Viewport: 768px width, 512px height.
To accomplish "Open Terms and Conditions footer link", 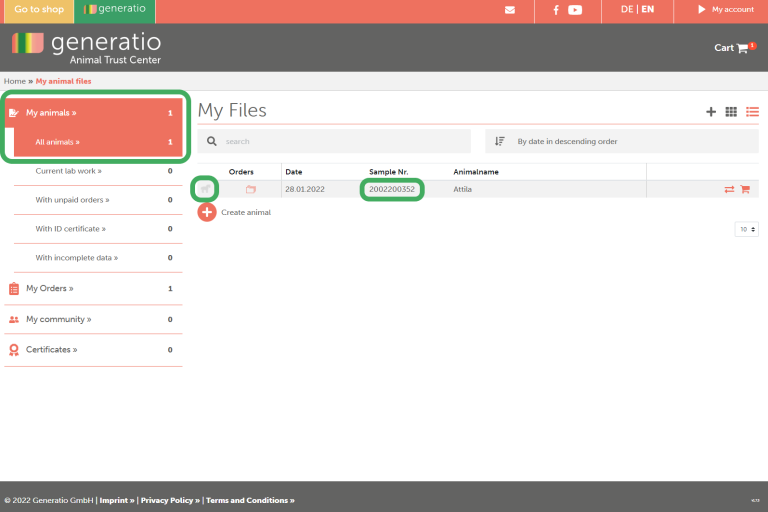I will (x=250, y=500).
